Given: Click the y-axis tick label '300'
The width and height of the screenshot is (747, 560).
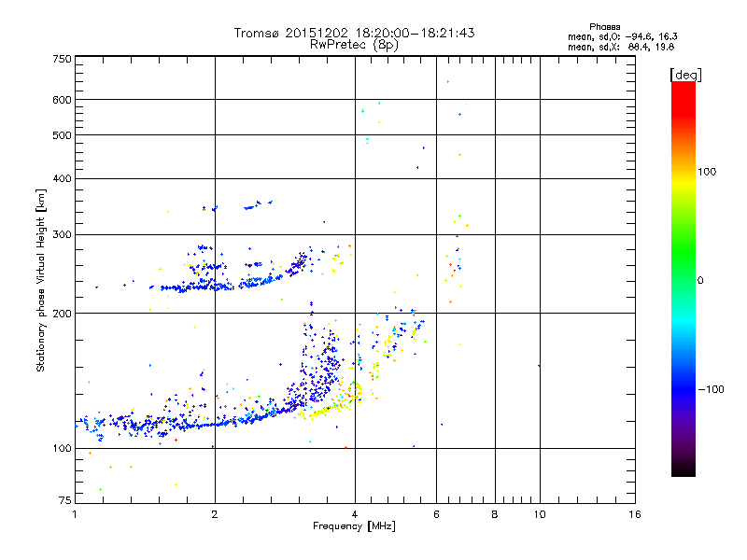Looking at the screenshot, I should pos(62,235).
